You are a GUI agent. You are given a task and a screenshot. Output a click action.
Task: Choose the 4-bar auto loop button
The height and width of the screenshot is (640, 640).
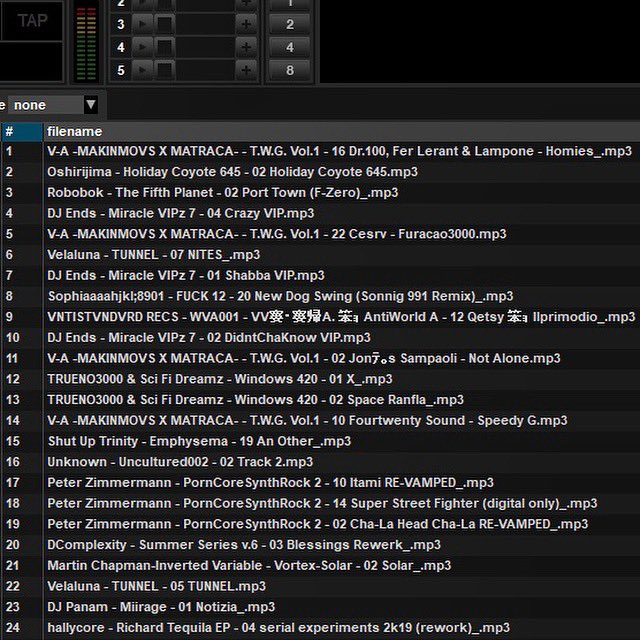click(x=290, y=47)
